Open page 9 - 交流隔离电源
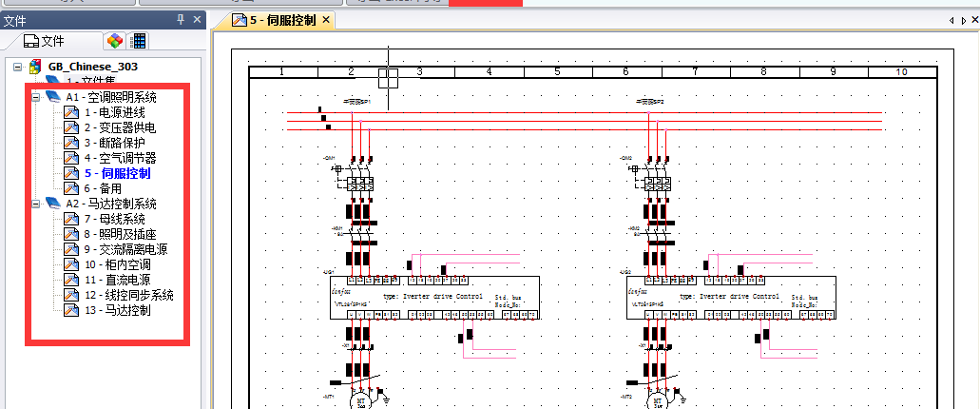This screenshot has height=409, width=980. click(125, 249)
